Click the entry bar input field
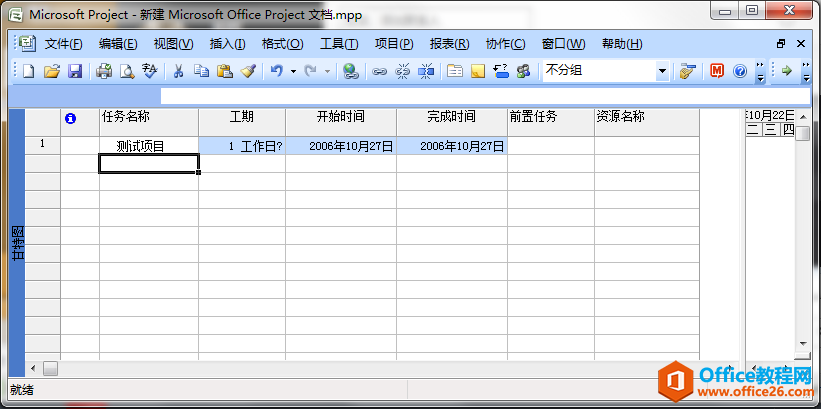Screen dimensions: 821x409 point(485,96)
